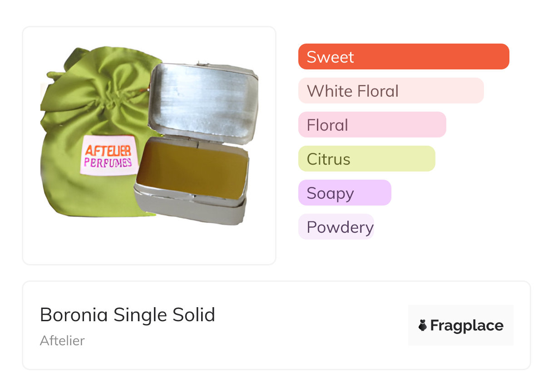
Task: Select the Powdery accord bar
Action: click(x=336, y=227)
